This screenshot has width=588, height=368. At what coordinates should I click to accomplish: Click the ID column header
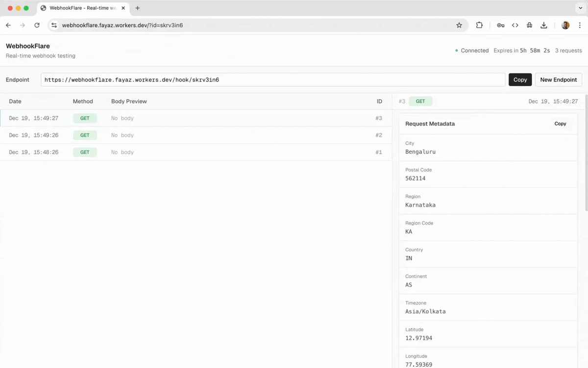click(x=379, y=102)
